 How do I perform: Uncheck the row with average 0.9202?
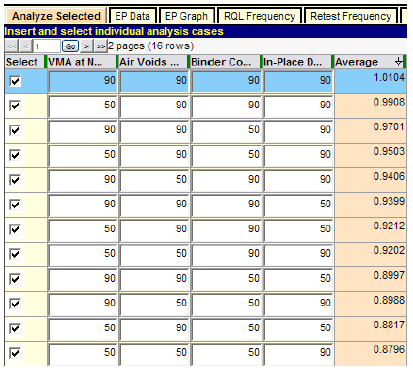[15, 254]
